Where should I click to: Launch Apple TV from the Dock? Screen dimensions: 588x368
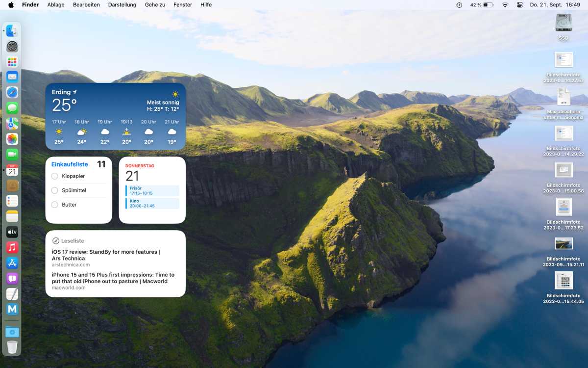pyautogui.click(x=12, y=232)
